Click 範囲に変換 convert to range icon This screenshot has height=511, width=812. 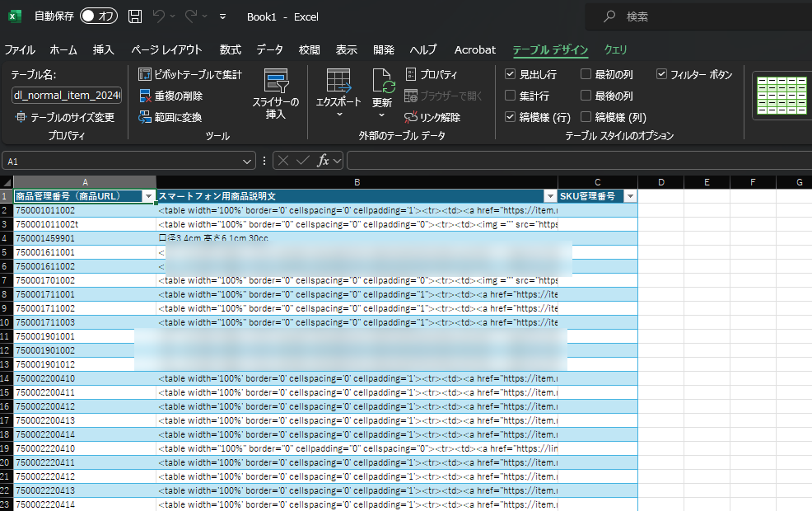click(144, 117)
